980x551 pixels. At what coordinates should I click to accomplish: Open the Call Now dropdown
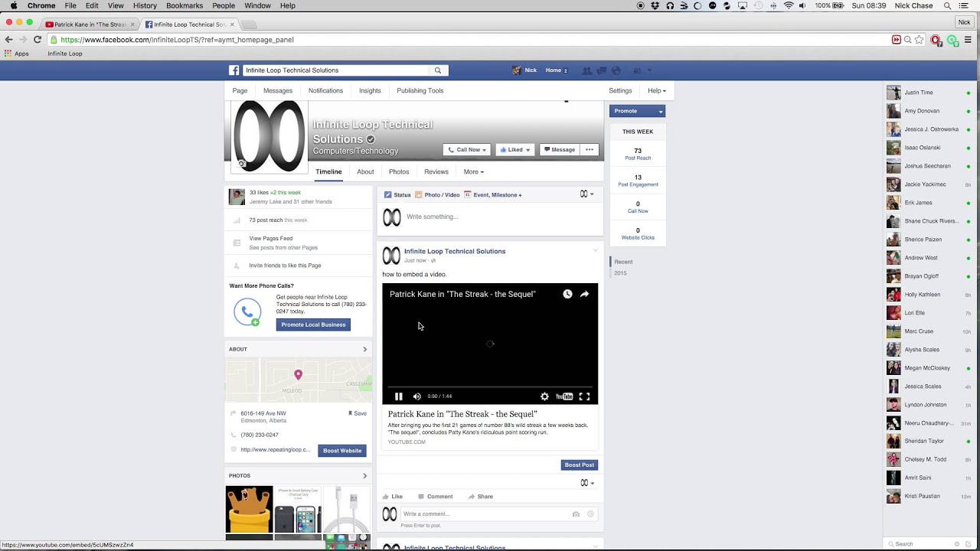click(467, 150)
